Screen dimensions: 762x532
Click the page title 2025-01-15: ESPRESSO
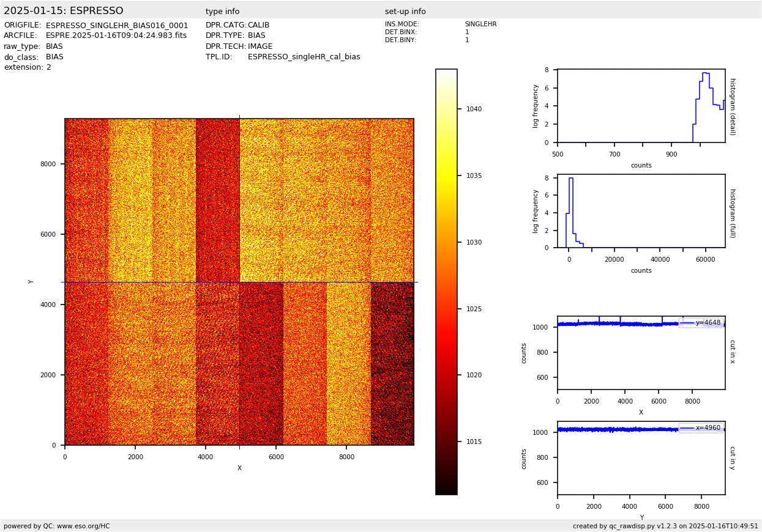[64, 11]
